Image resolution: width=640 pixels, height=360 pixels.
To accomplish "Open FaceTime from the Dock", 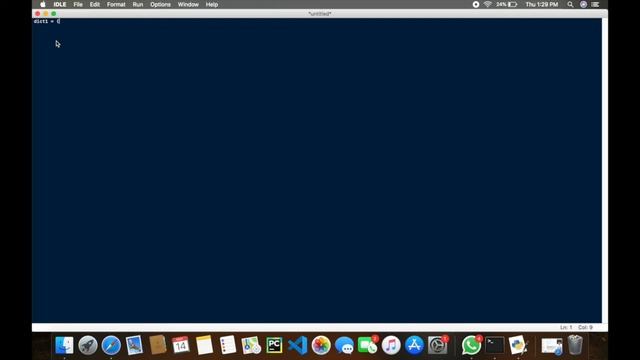I will coord(367,345).
